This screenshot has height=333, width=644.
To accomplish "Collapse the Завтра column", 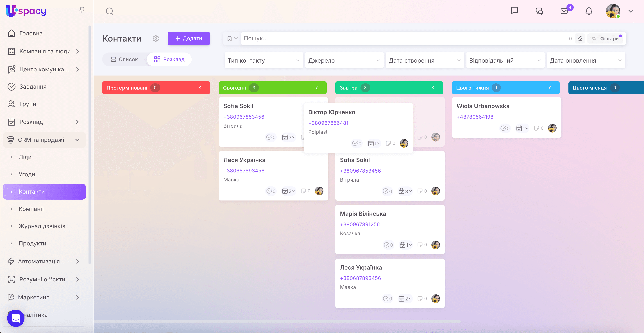I will 433,88.
